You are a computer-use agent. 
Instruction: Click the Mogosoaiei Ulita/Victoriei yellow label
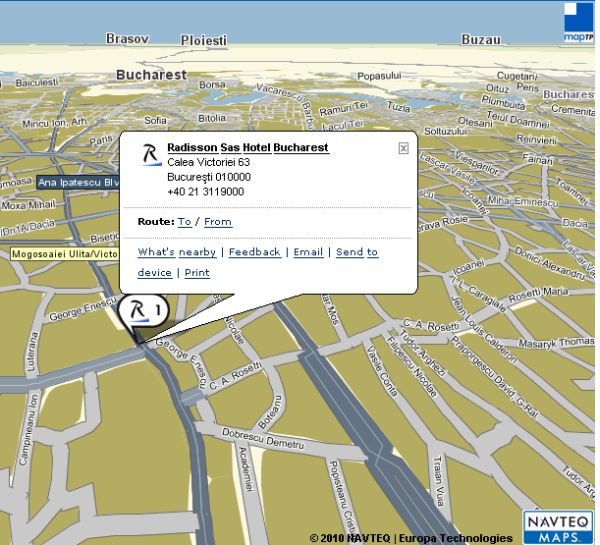[x=64, y=254]
